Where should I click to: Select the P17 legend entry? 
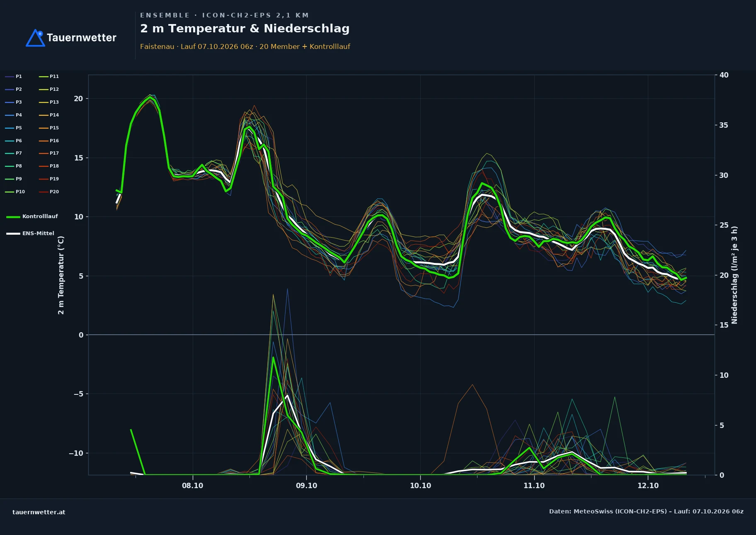click(49, 153)
